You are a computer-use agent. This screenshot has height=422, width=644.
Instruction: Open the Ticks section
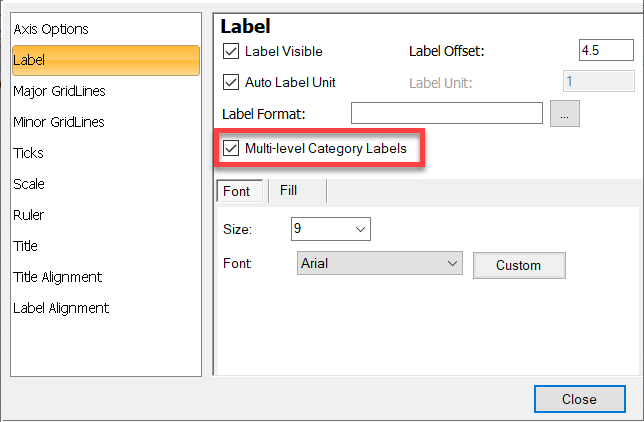[x=28, y=153]
